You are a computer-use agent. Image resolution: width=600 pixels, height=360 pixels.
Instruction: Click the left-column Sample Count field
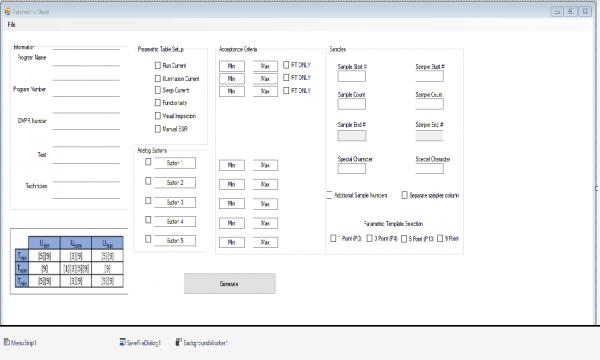(352, 104)
